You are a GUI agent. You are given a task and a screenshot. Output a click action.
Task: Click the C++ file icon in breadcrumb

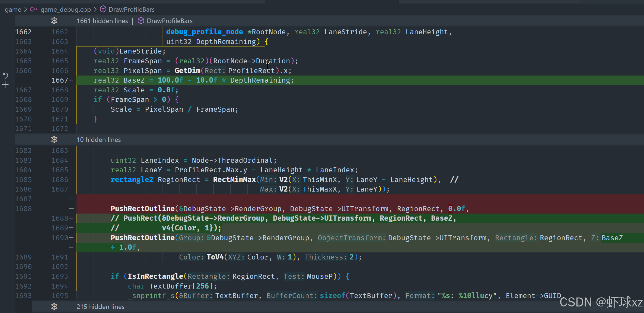coord(34,10)
